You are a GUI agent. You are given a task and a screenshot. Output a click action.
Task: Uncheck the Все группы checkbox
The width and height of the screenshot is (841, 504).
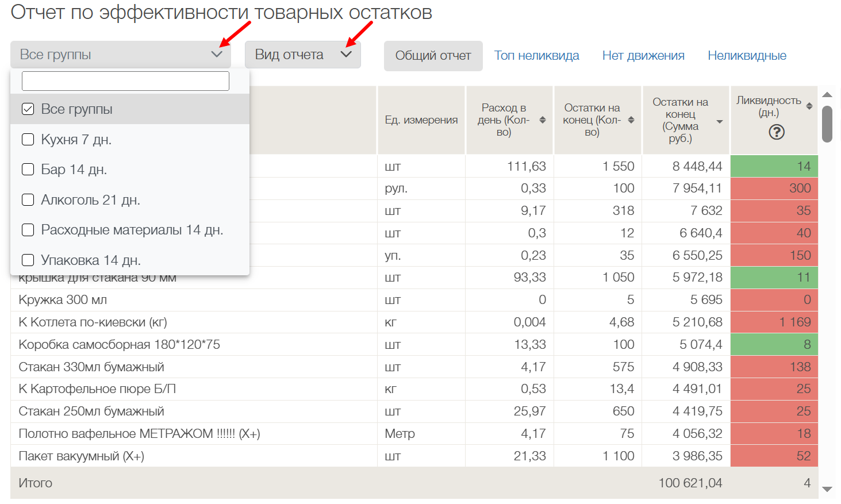[28, 109]
